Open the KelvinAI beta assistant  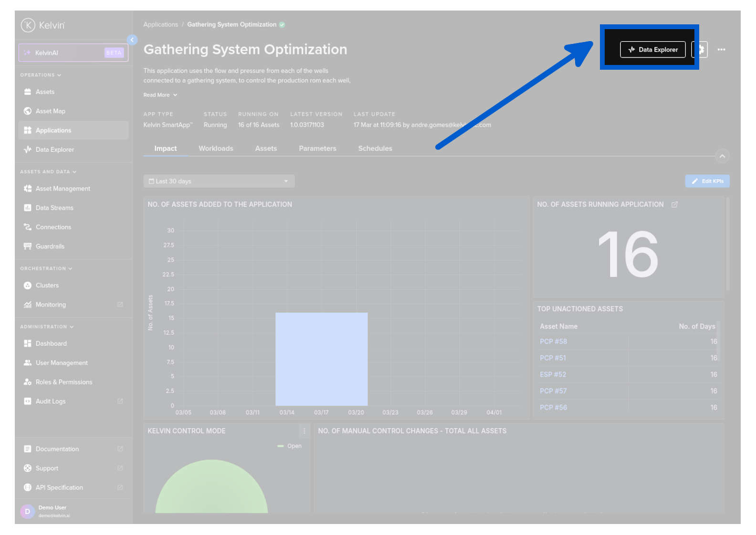73,53
